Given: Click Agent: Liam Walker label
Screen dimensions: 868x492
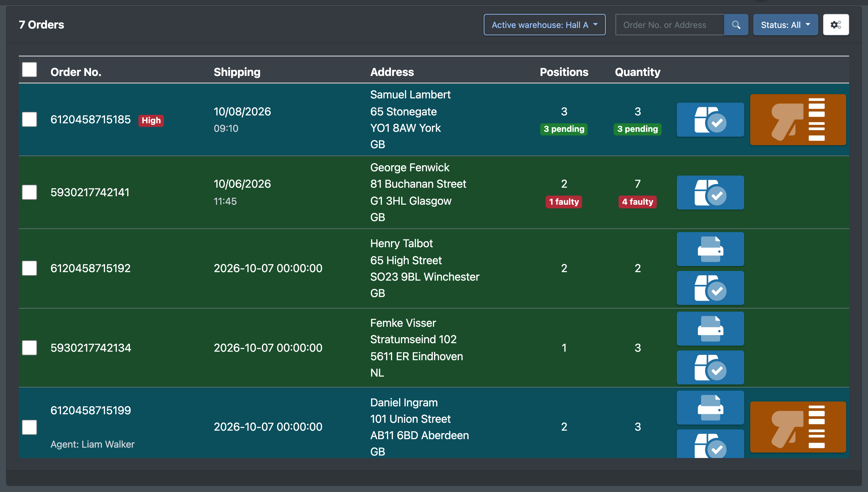Looking at the screenshot, I should click(93, 444).
